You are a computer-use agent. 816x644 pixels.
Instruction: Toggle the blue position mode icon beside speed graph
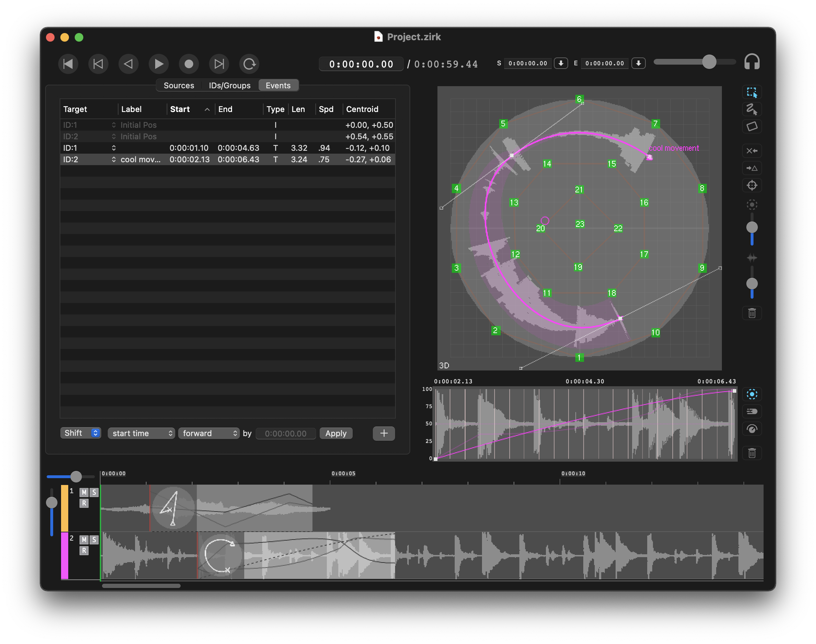pos(752,395)
